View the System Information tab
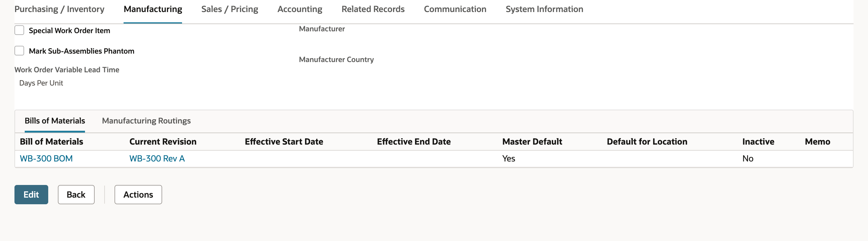 544,9
